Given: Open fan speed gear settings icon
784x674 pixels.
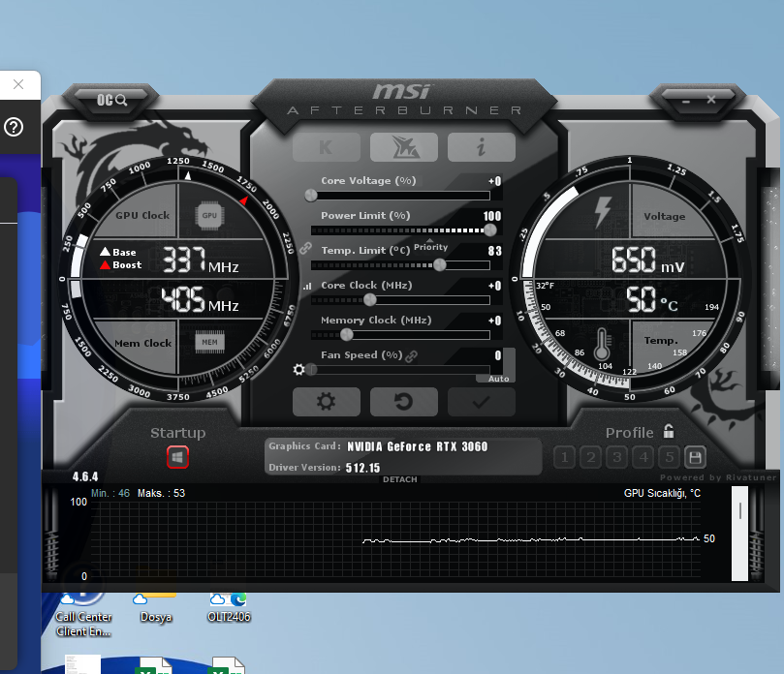Looking at the screenshot, I should click(x=299, y=370).
